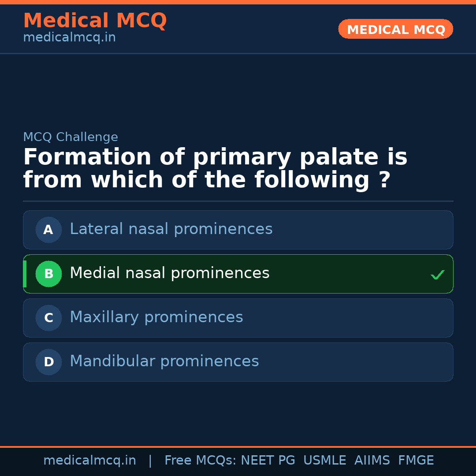Image resolution: width=476 pixels, height=476 pixels.
Task: Click the letter C option badge
Action: click(48, 318)
